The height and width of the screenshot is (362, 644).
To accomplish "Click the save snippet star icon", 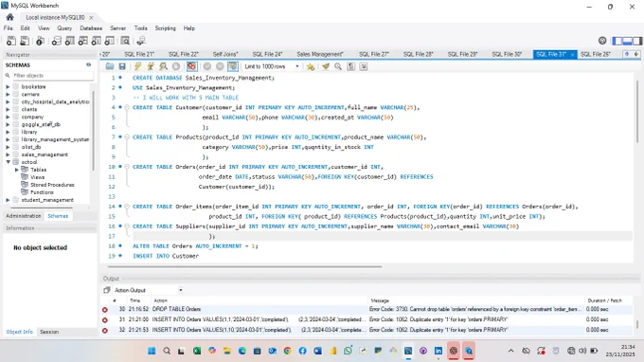I will point(311,66).
